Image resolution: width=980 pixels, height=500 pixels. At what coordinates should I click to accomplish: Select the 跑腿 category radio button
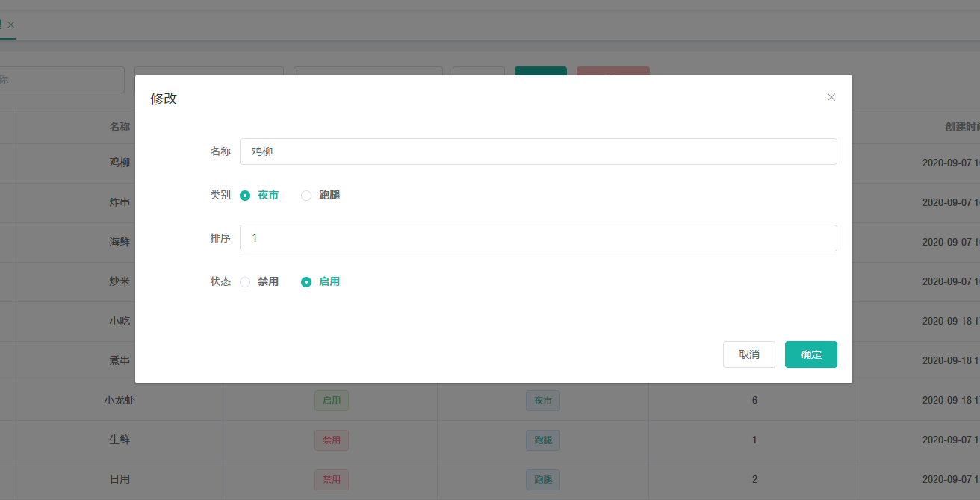click(x=306, y=196)
